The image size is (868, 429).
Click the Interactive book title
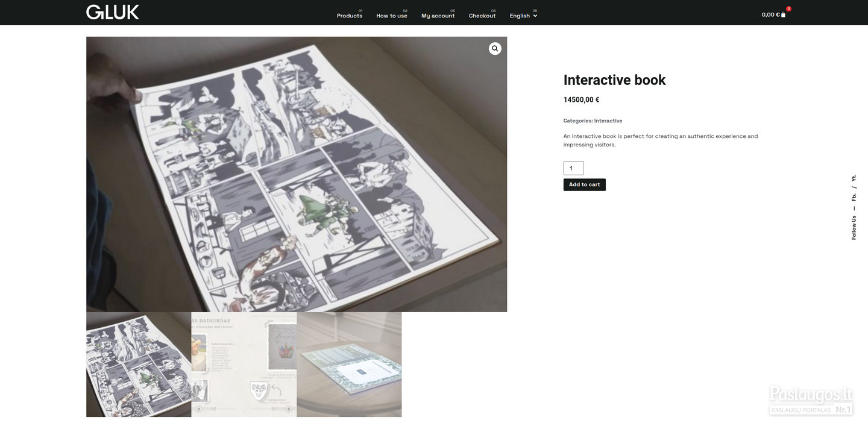click(x=614, y=80)
